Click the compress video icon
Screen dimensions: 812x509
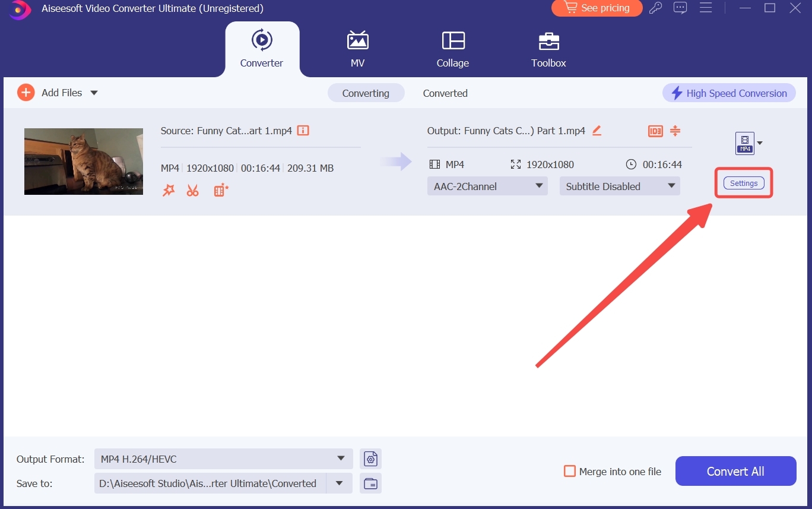675,131
